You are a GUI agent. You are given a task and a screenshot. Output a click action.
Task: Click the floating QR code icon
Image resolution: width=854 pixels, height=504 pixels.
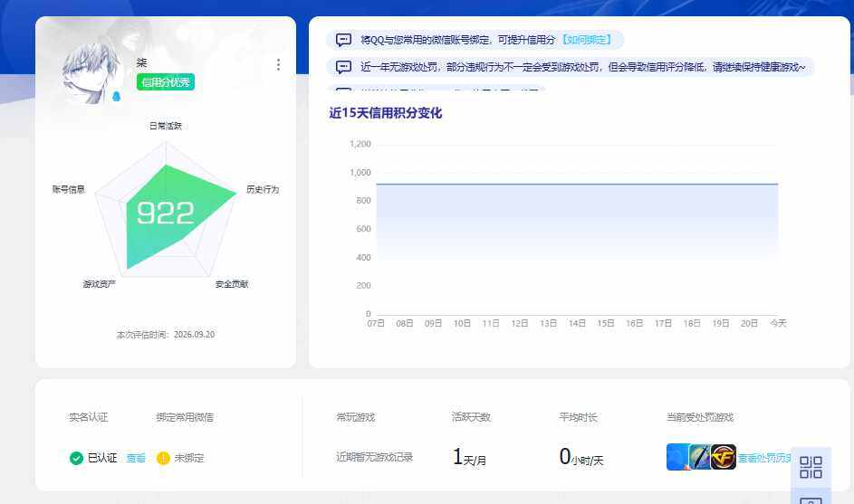pos(811,468)
